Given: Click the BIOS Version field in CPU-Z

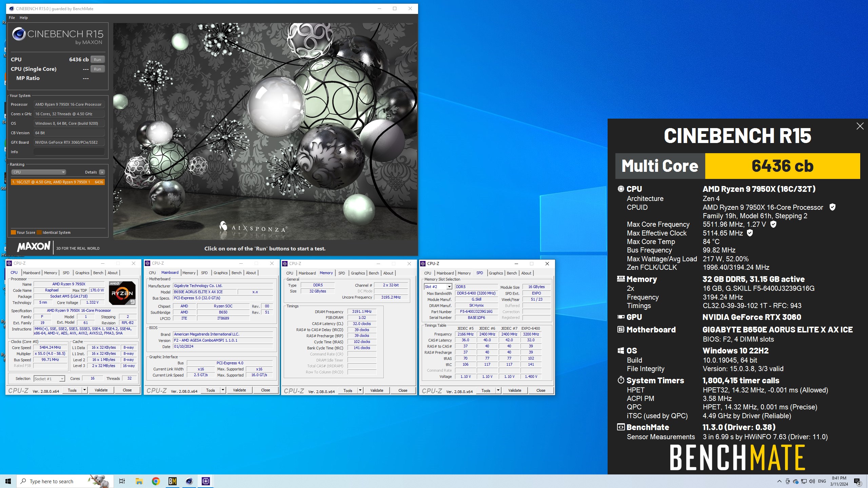Looking at the screenshot, I should [x=223, y=340].
